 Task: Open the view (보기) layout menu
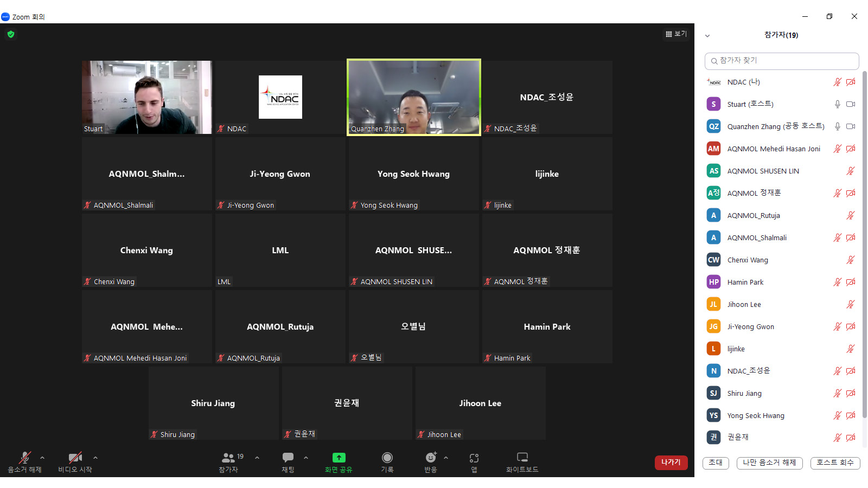pyautogui.click(x=676, y=34)
